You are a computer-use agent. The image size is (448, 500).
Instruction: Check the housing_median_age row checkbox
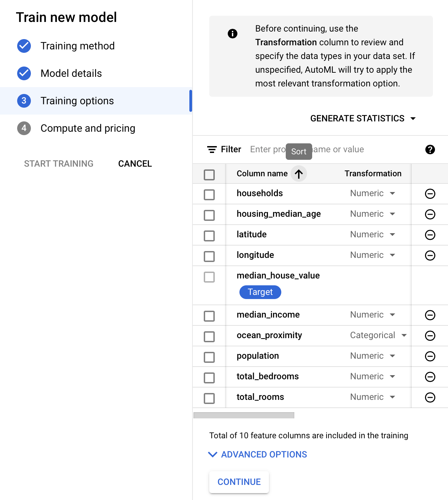coord(209,215)
